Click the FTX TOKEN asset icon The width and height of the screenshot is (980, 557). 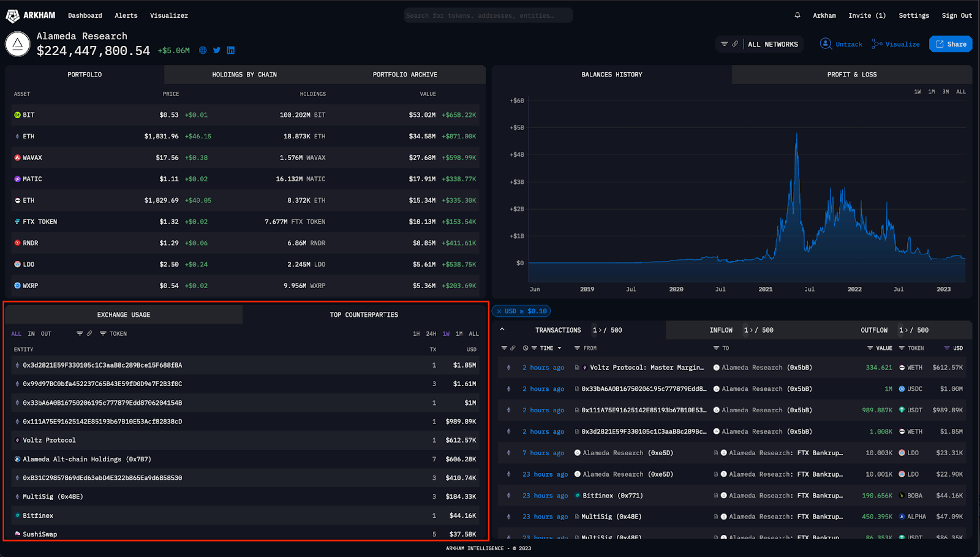[17, 222]
